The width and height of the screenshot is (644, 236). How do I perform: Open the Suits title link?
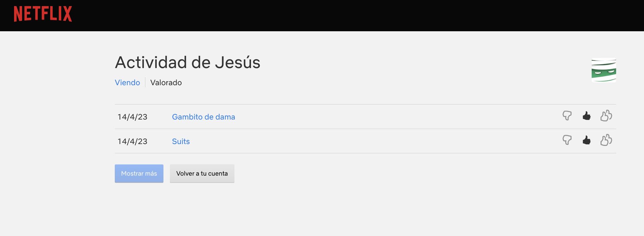[181, 141]
